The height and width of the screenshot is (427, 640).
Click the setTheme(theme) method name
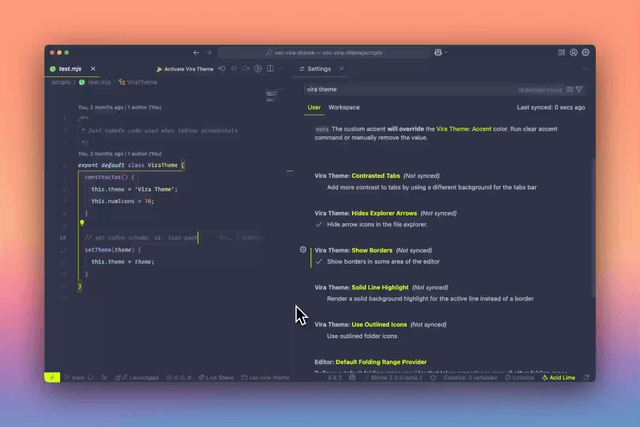(98, 250)
